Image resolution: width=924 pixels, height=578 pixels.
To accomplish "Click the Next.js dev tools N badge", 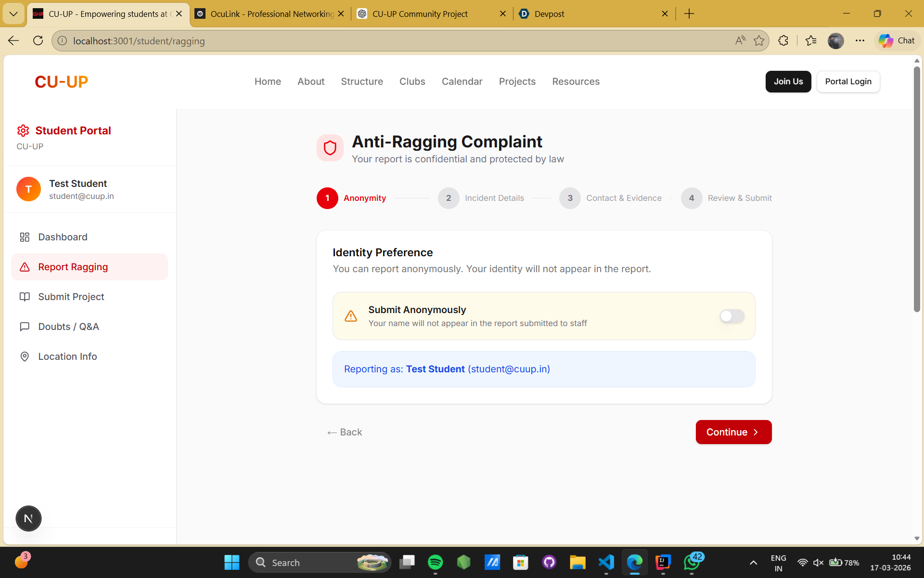I will tap(28, 519).
